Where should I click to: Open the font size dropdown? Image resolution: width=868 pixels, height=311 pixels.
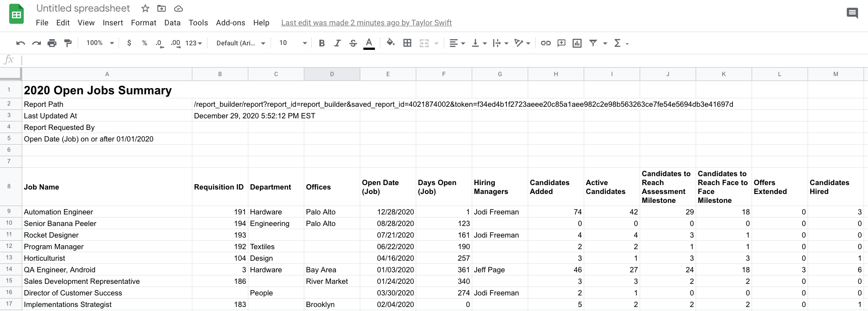[293, 43]
